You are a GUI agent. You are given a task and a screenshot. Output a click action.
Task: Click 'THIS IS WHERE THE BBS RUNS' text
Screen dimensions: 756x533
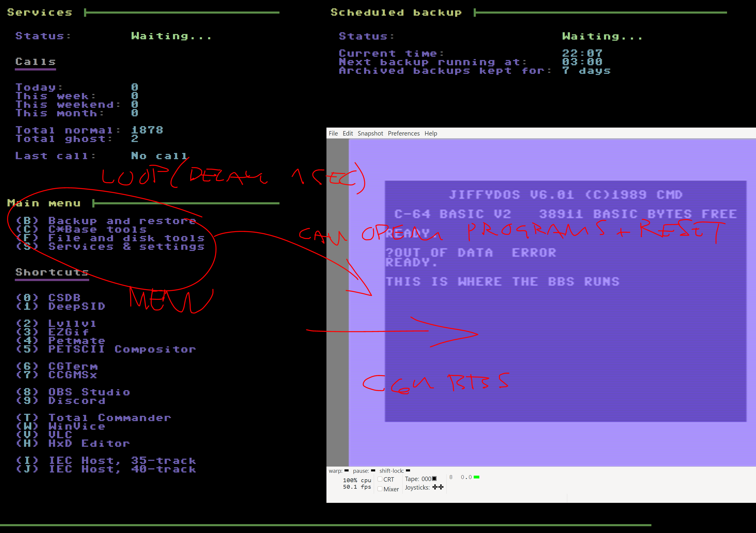coord(503,282)
